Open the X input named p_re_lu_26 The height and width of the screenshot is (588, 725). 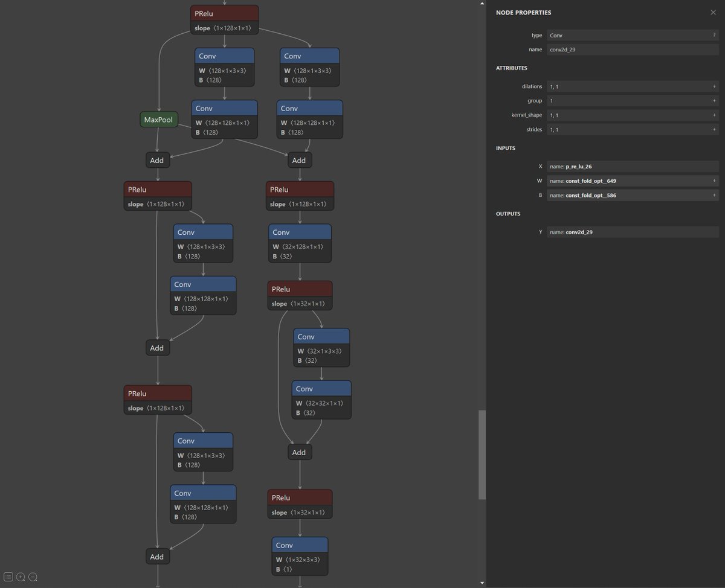(x=604, y=166)
